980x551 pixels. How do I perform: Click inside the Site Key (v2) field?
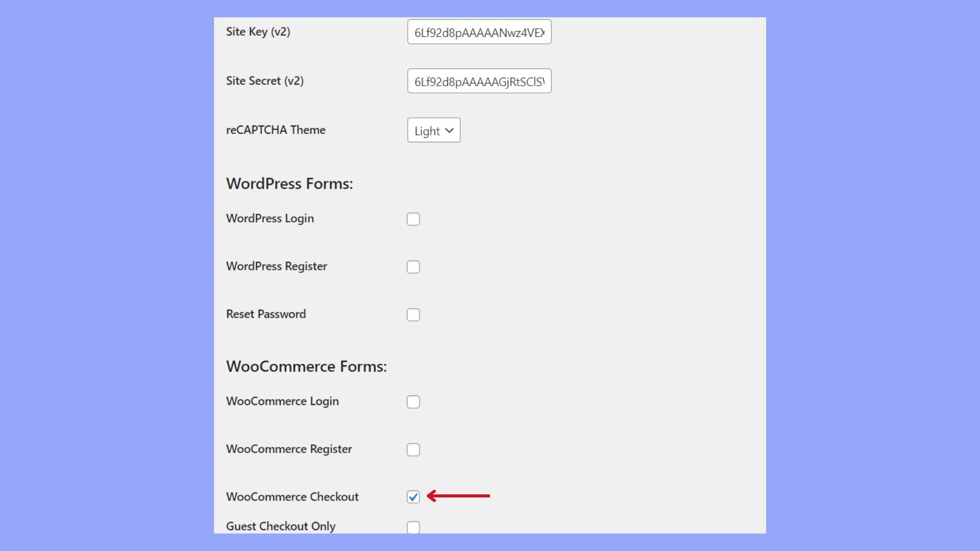point(479,31)
